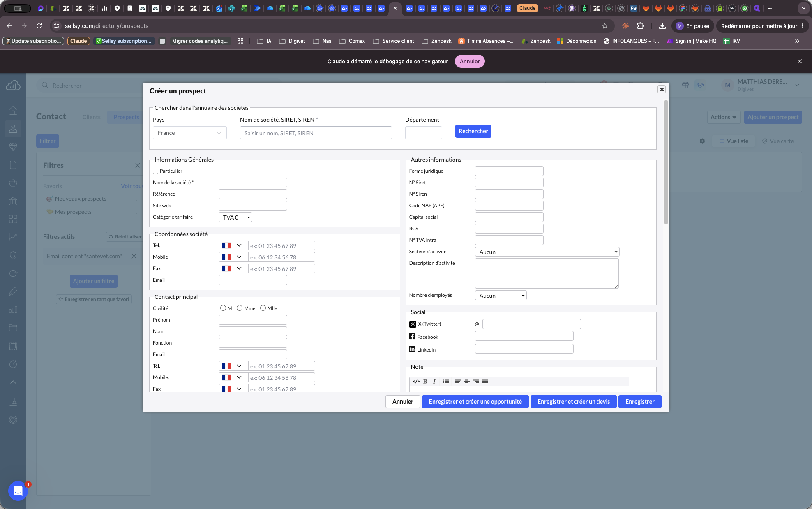Reload the browser page
Image resolution: width=812 pixels, height=509 pixels.
(39, 26)
